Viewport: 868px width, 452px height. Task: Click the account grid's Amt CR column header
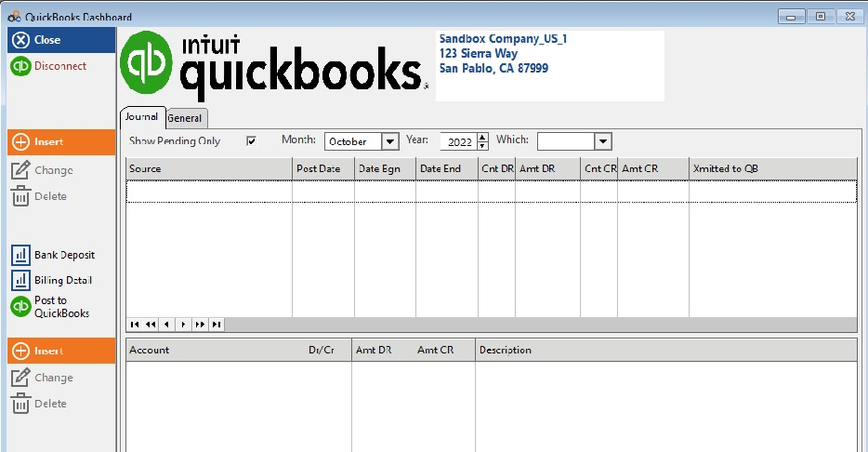click(436, 350)
